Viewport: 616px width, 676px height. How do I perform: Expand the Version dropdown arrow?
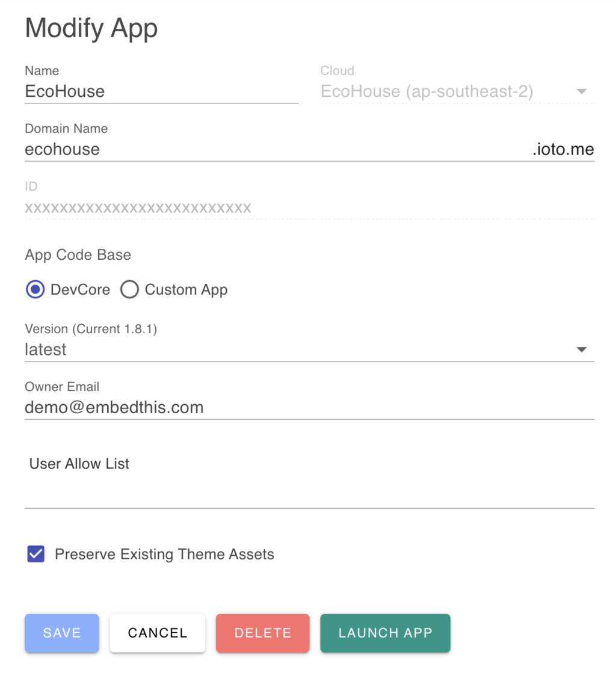(582, 349)
